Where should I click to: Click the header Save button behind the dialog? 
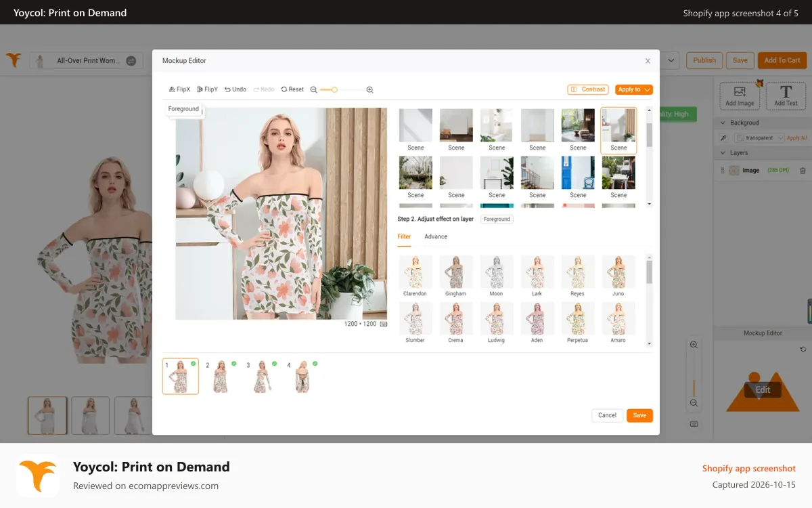pyautogui.click(x=740, y=60)
